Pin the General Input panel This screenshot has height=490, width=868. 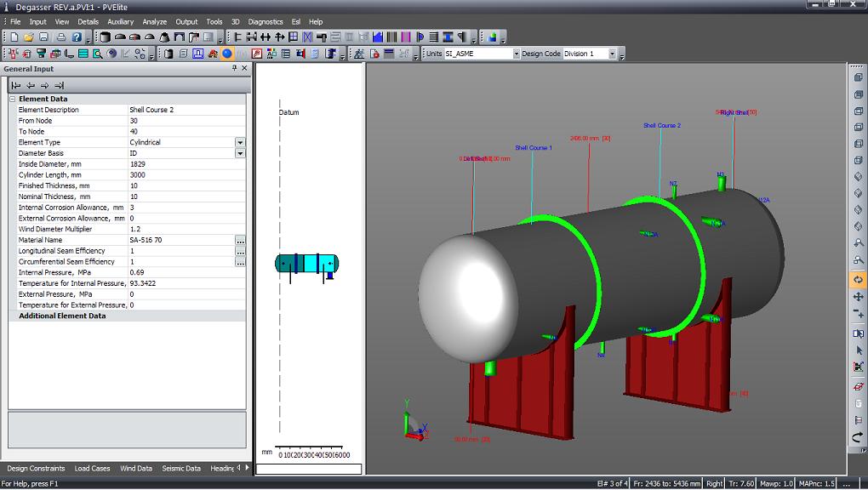tap(235, 68)
